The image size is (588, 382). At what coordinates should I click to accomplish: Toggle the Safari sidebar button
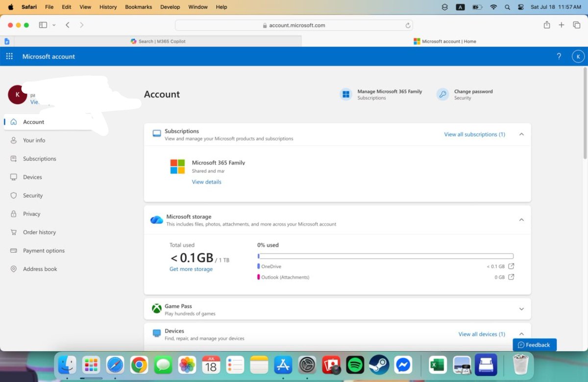pyautogui.click(x=43, y=25)
